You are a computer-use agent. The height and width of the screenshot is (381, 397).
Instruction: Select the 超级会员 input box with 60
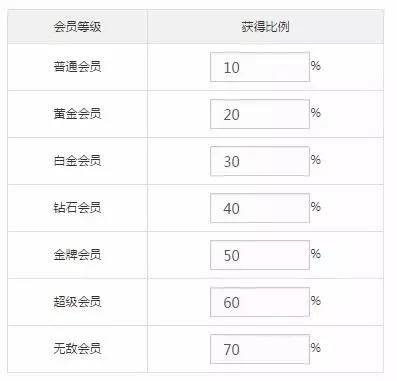[x=260, y=302]
